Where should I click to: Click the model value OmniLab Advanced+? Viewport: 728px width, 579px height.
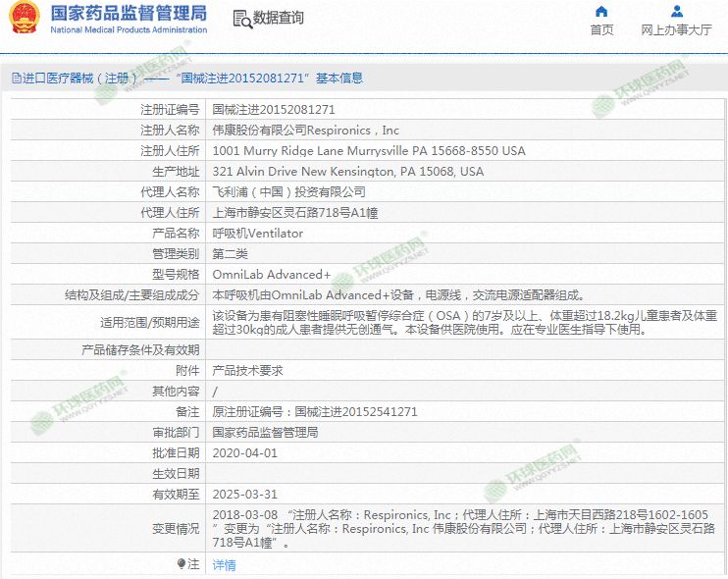pyautogui.click(x=272, y=275)
